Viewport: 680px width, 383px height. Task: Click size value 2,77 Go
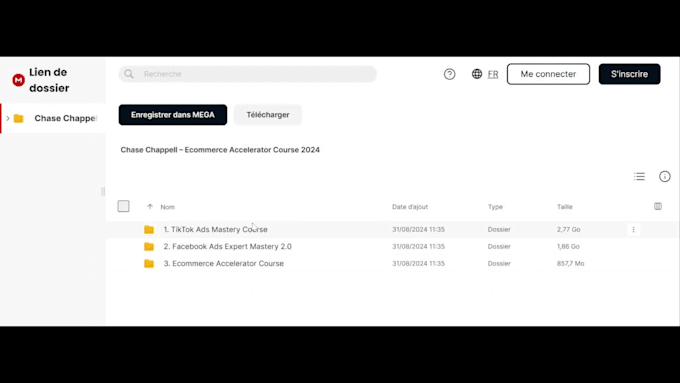coord(569,229)
